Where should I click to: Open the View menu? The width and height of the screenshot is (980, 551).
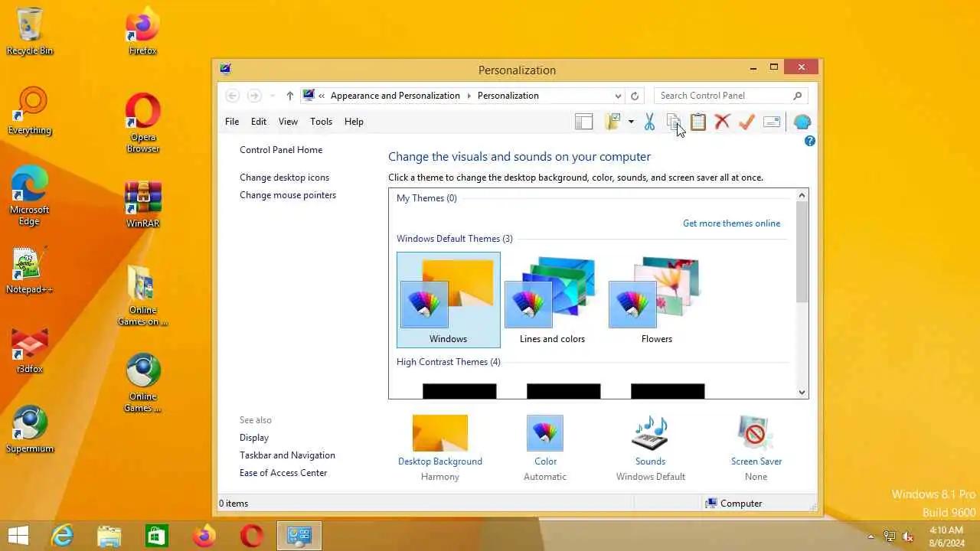pyautogui.click(x=288, y=122)
